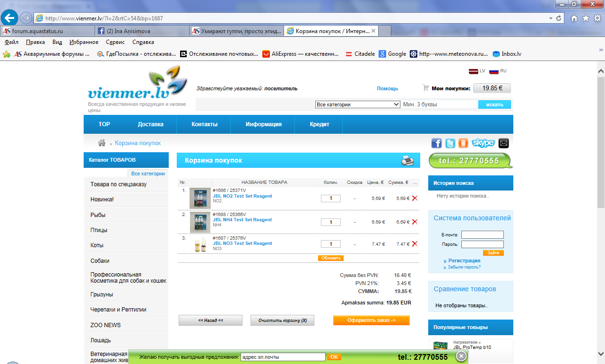This screenshot has height=364, width=605.
Task: Click the Refresh icon in address bar
Action: (559, 18)
